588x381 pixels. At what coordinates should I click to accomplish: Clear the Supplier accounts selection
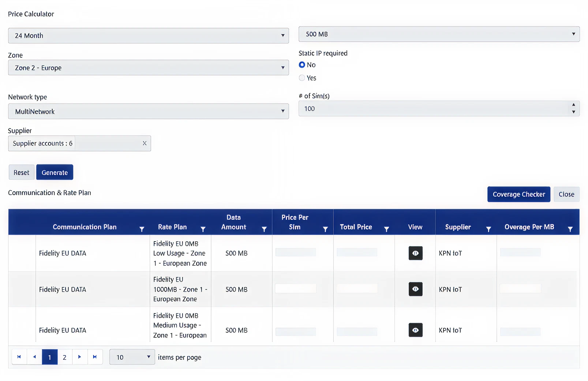pos(145,143)
